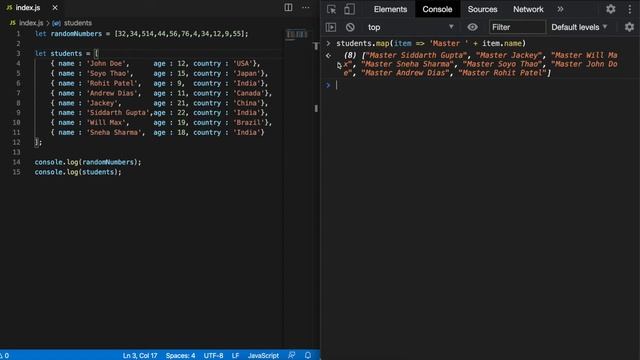Click the 'Canada' country string
The image size is (640, 360).
point(249,93)
